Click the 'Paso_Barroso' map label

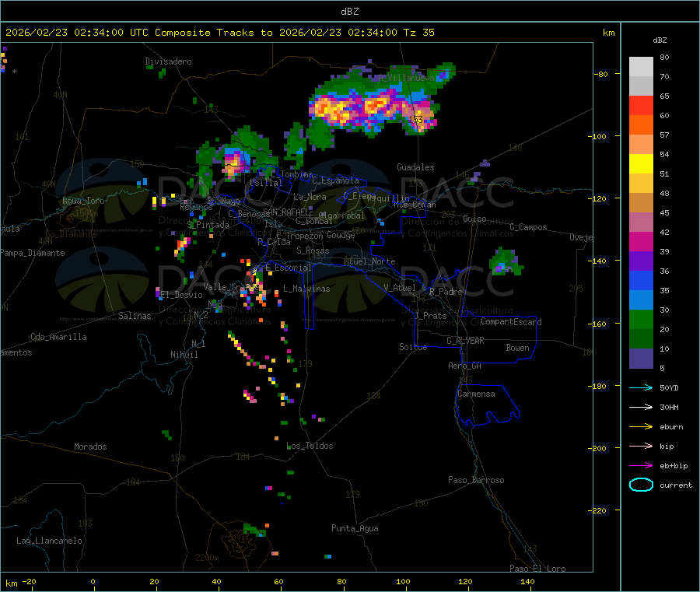point(476,480)
